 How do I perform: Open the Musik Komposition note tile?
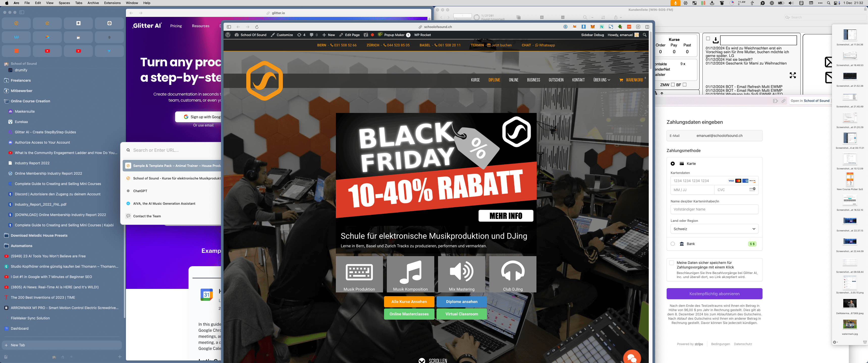coord(411,274)
